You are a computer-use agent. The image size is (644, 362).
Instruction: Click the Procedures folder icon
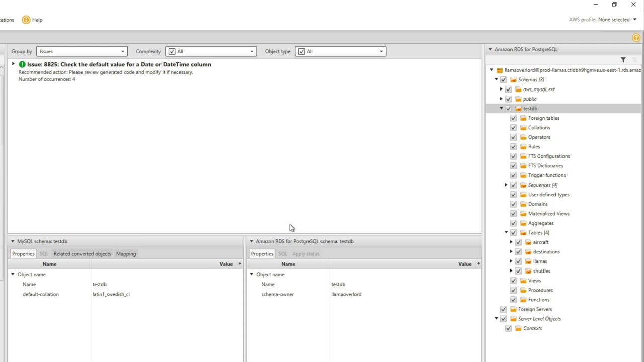point(523,290)
